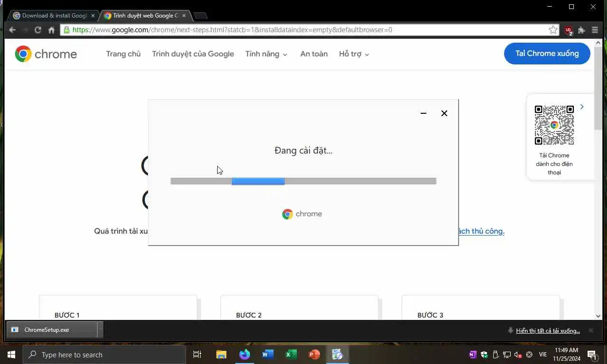The image size is (607, 364).
Task: Click the BƯỚC 2 card
Action: tap(299, 308)
